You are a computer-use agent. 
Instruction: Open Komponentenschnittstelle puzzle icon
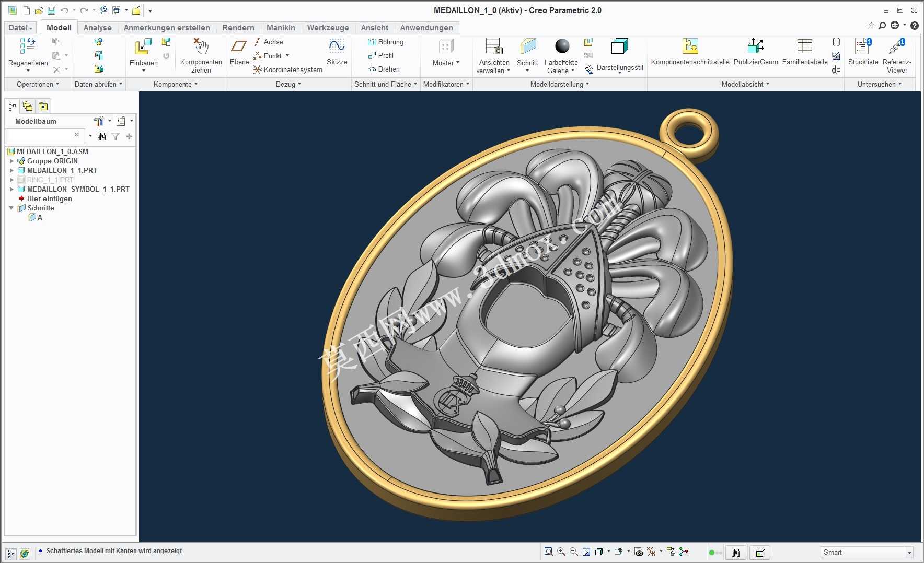coord(690,46)
